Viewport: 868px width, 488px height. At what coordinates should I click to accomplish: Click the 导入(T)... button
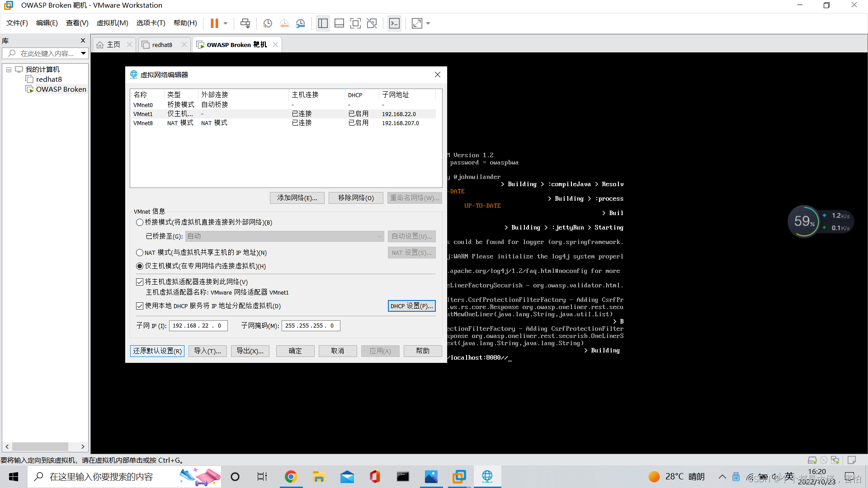click(208, 351)
